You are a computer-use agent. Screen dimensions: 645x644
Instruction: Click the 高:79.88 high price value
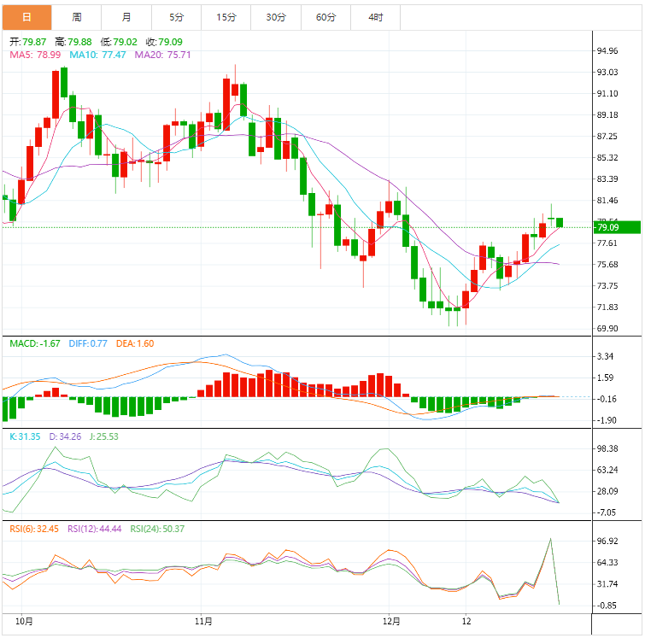(x=73, y=42)
